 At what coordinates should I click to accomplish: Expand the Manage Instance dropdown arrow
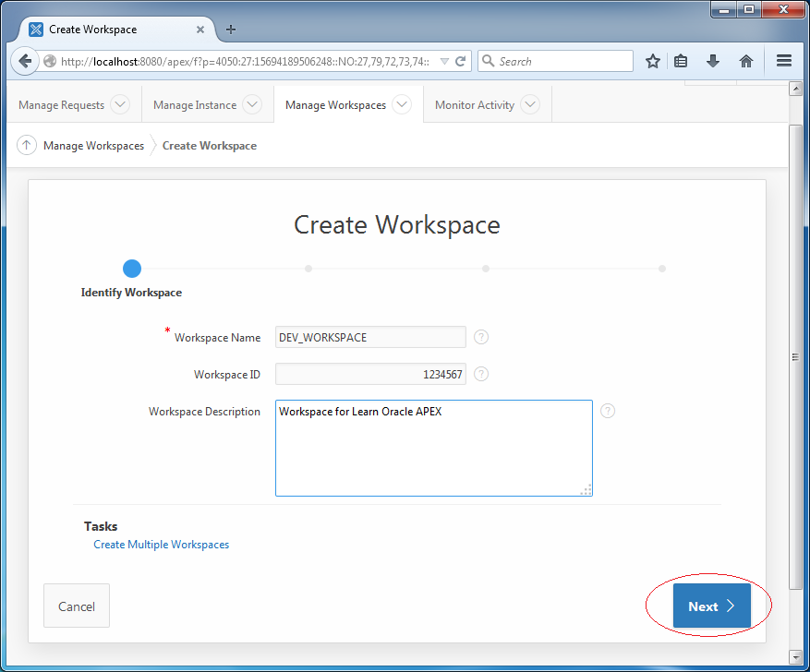(252, 104)
